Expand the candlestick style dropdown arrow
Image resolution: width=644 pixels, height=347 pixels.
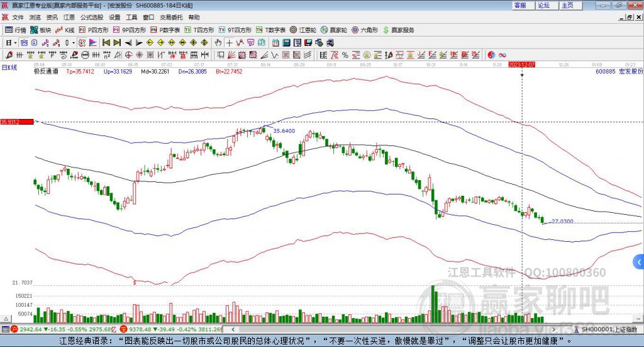click(x=73, y=43)
